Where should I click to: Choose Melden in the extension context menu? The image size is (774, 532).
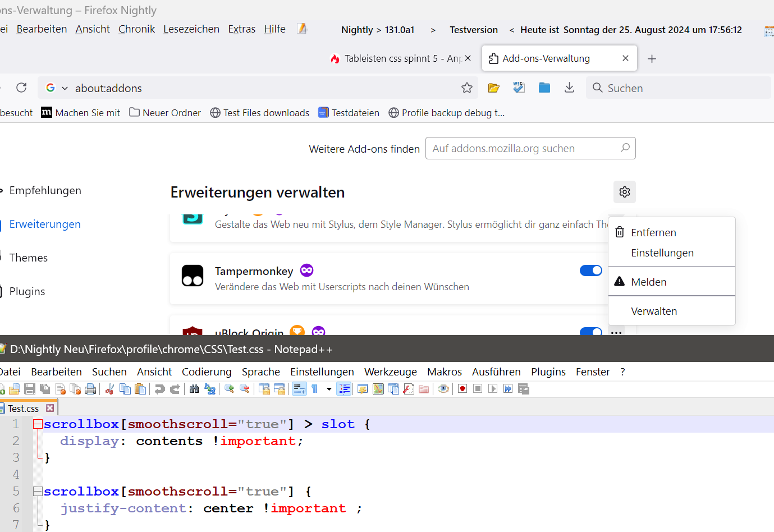[672, 282]
